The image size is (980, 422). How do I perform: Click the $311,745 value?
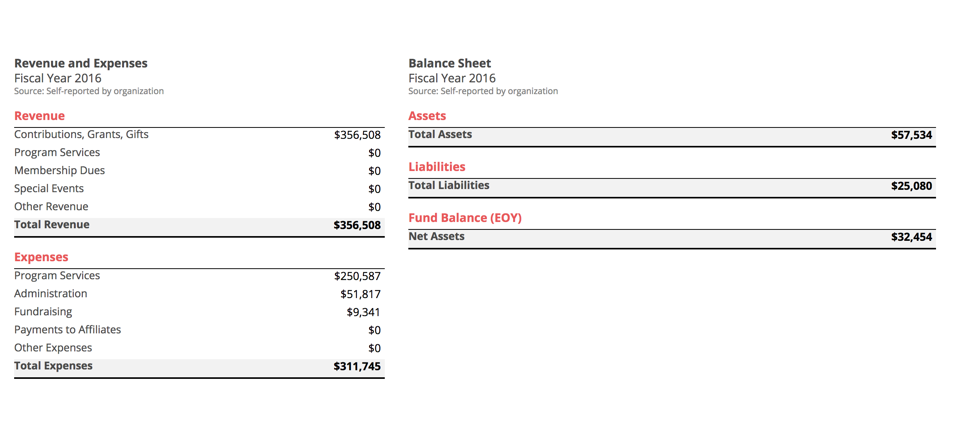click(x=357, y=366)
